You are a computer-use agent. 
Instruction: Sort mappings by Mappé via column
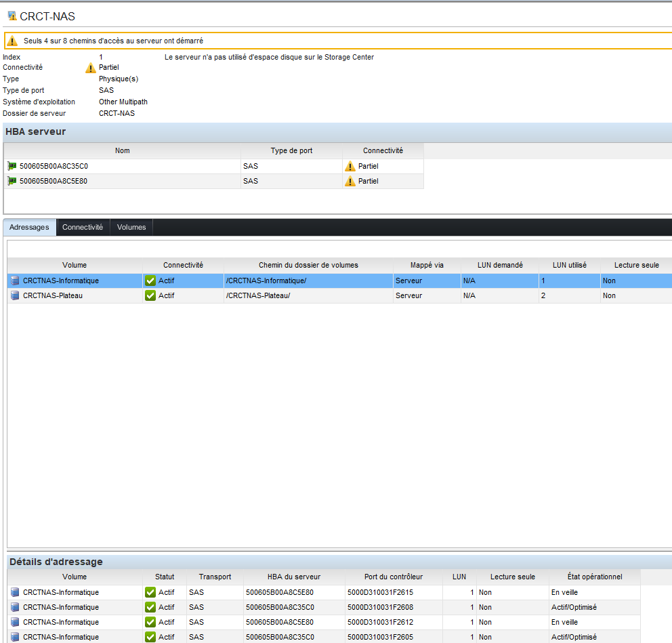click(x=427, y=265)
